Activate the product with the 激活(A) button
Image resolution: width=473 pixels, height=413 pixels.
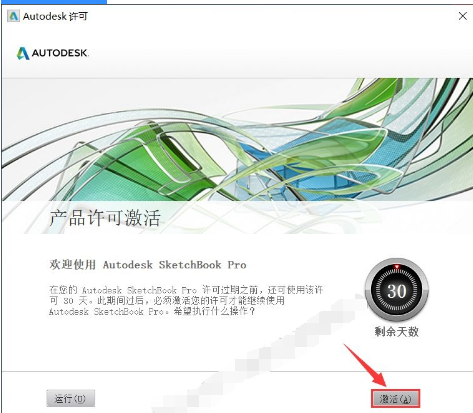[396, 398]
